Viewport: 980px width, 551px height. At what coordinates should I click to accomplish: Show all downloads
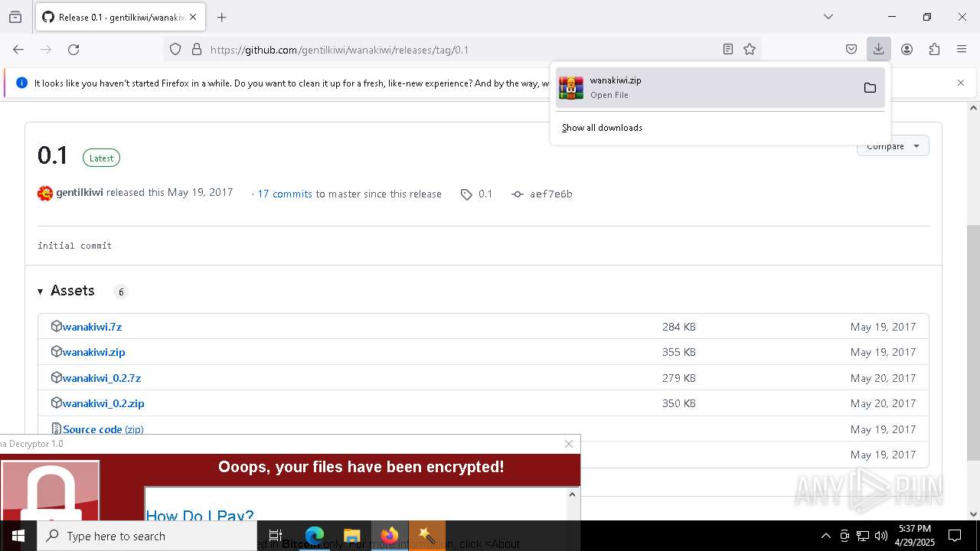[602, 128]
